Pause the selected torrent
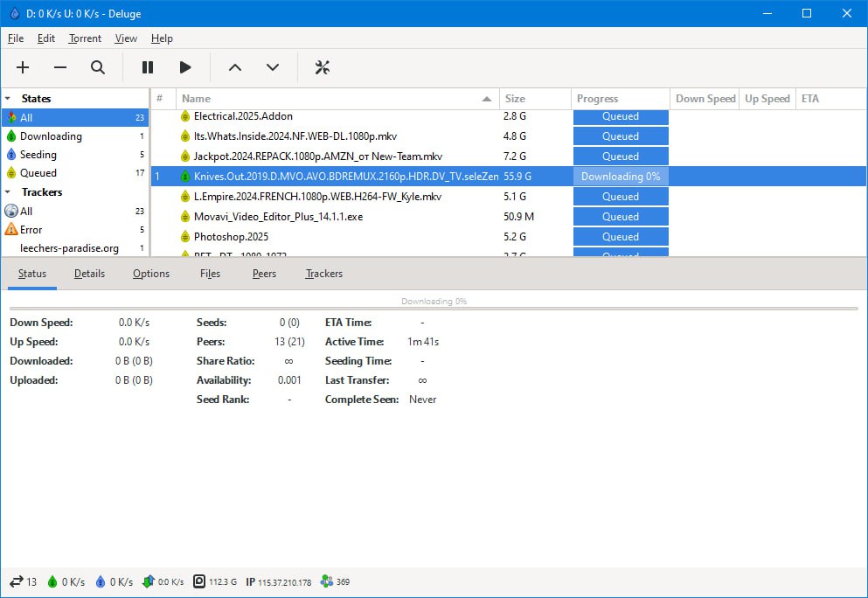 point(148,67)
